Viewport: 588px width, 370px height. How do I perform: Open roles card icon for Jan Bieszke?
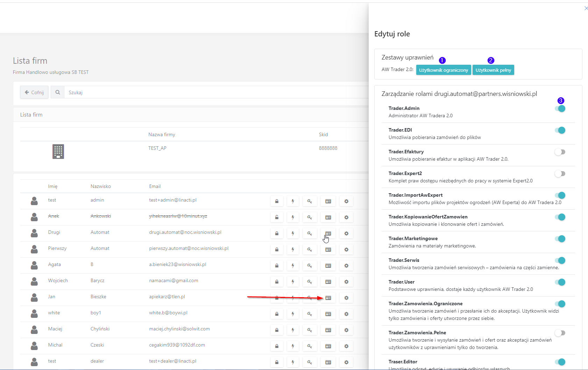pos(328,298)
